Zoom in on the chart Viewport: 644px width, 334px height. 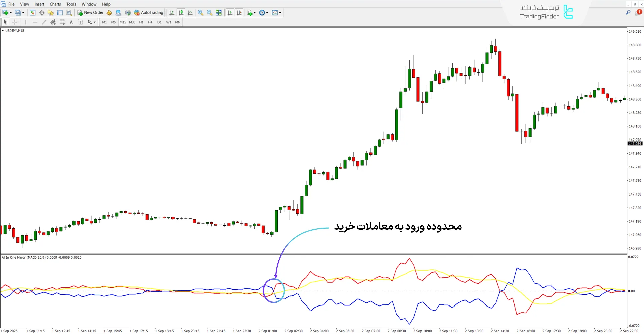click(200, 13)
